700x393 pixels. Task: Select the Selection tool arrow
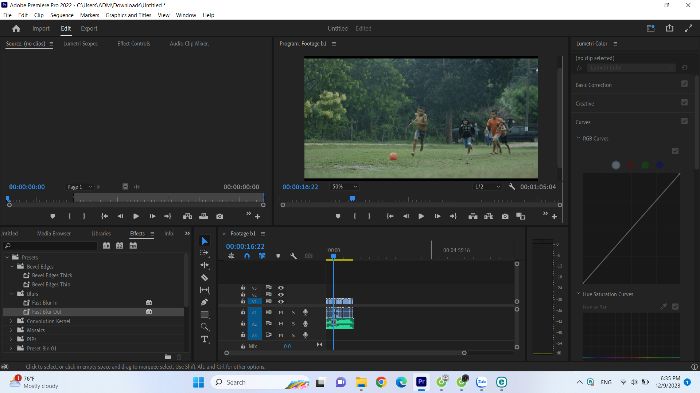pos(204,241)
